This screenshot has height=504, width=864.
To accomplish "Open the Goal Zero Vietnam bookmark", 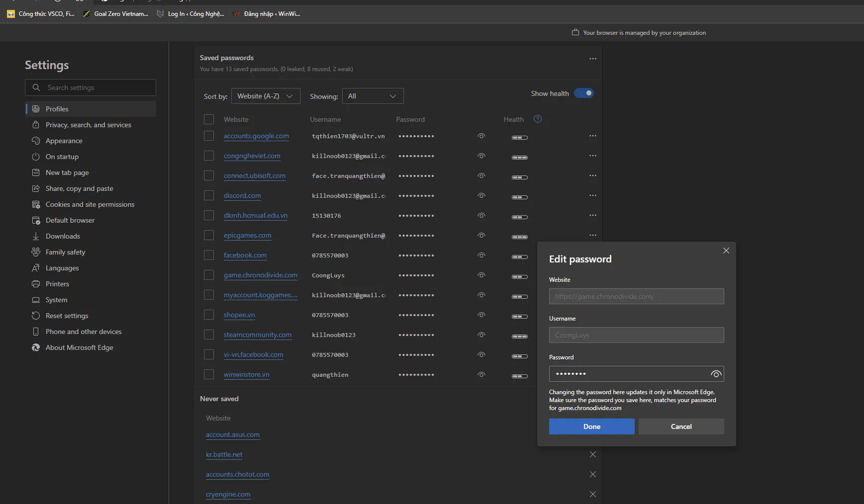I will point(115,14).
